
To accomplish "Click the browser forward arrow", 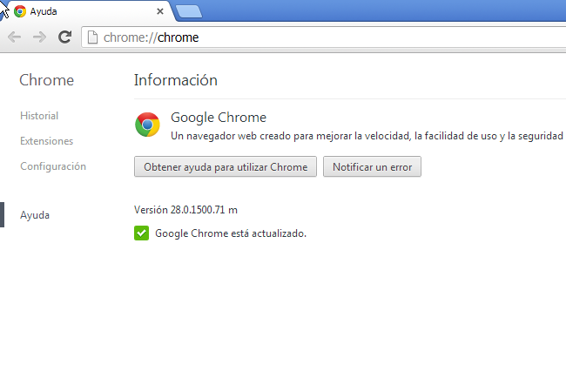I will point(39,37).
